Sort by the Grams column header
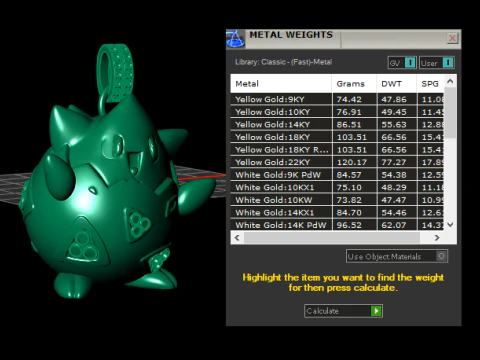Image resolution: width=480 pixels, height=360 pixels. pos(354,84)
